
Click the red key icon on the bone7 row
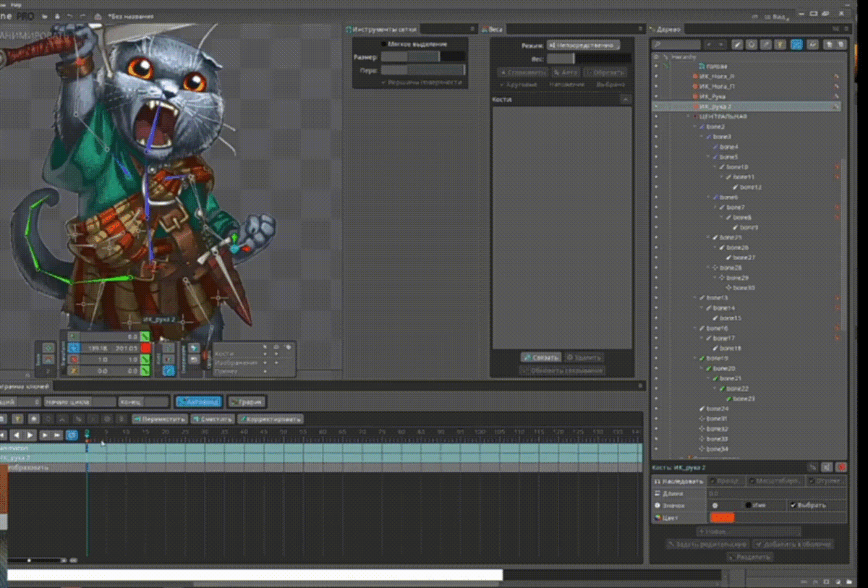point(837,208)
